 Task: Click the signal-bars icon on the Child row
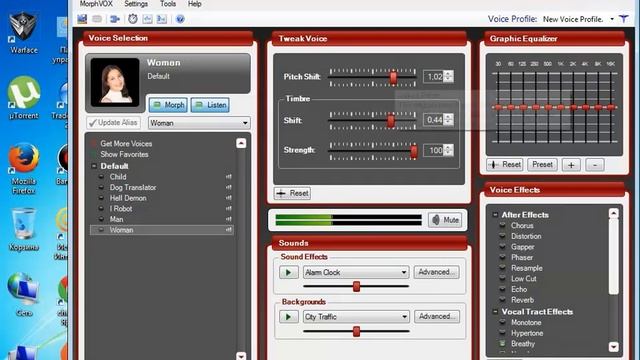point(229,177)
